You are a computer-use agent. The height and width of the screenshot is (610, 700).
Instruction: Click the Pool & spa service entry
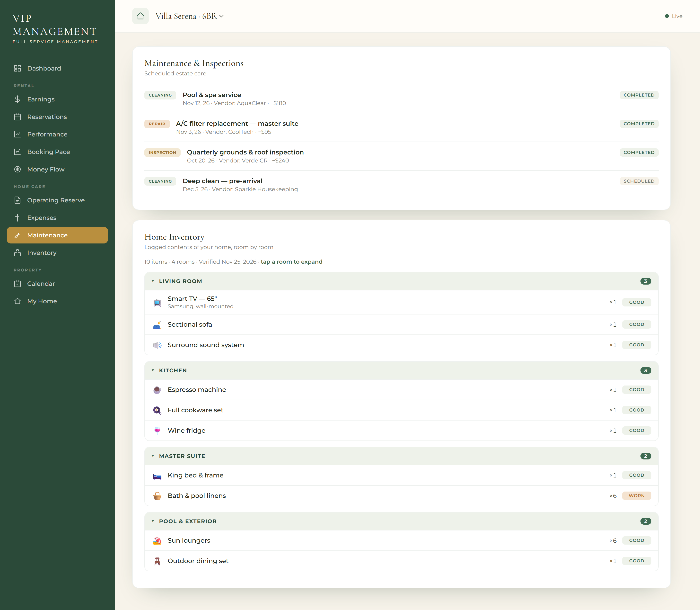(401, 99)
